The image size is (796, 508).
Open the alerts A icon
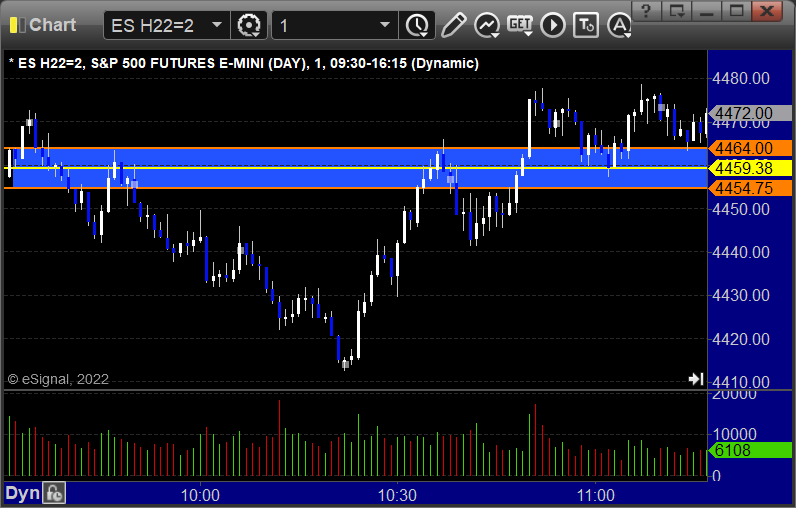click(619, 25)
